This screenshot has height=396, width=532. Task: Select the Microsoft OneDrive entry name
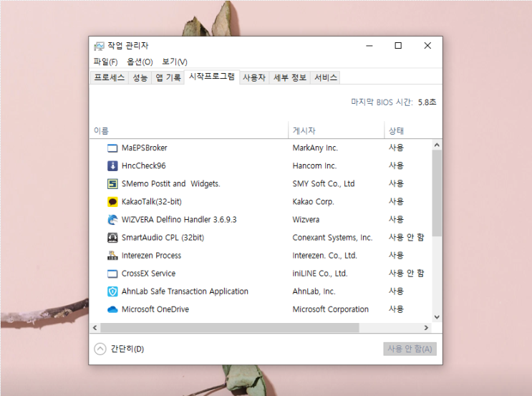click(x=155, y=309)
